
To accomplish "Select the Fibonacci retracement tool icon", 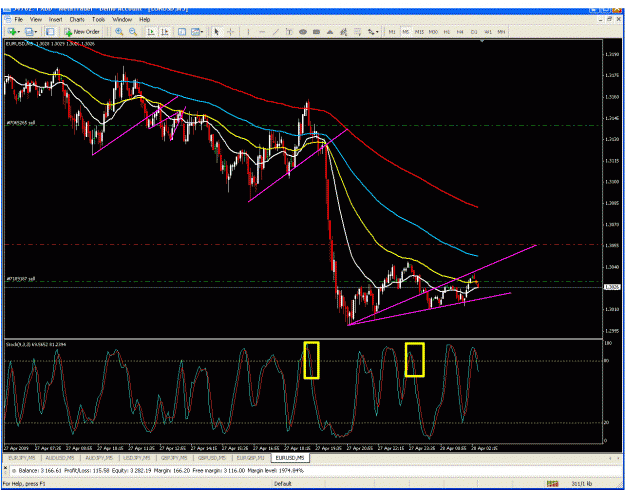I will [358, 32].
